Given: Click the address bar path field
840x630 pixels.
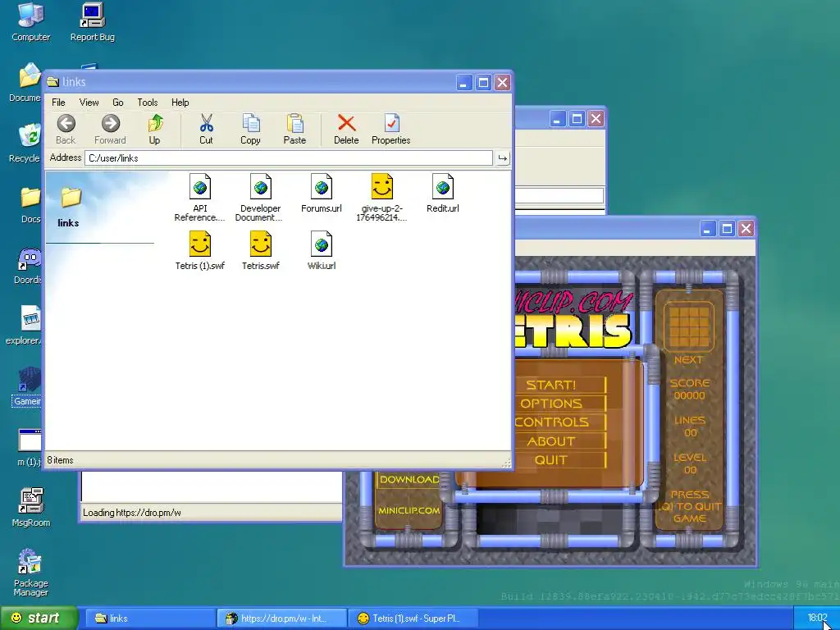Looking at the screenshot, I should [x=288, y=158].
